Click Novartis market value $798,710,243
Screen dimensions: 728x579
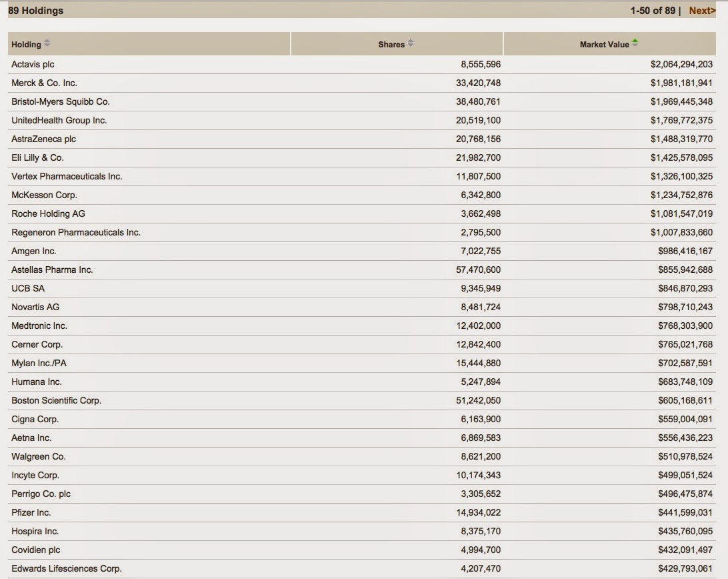click(685, 307)
